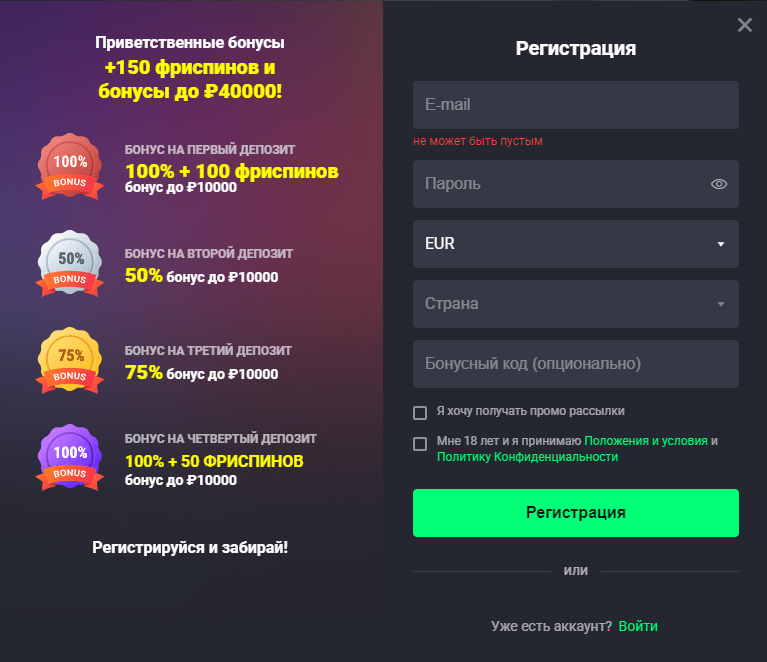
Task: Tick the 18 years and terms checkbox
Action: [420, 444]
